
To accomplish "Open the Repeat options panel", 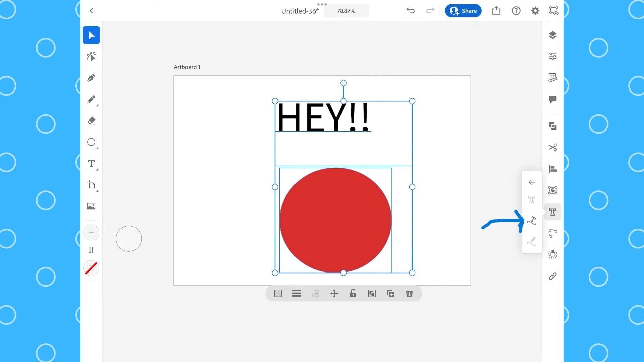I will click(x=553, y=255).
